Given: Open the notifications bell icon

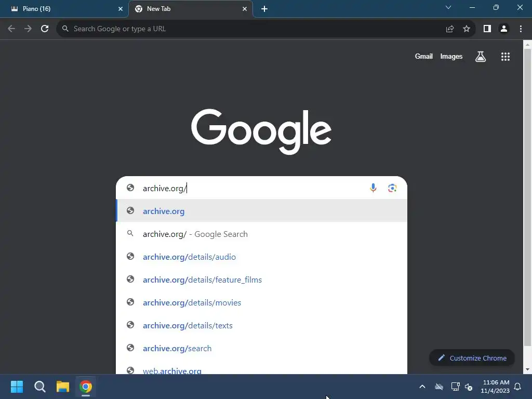Looking at the screenshot, I should point(518,387).
